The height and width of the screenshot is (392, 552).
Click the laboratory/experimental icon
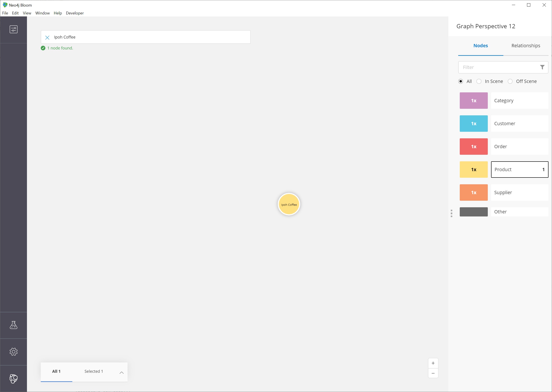click(14, 325)
